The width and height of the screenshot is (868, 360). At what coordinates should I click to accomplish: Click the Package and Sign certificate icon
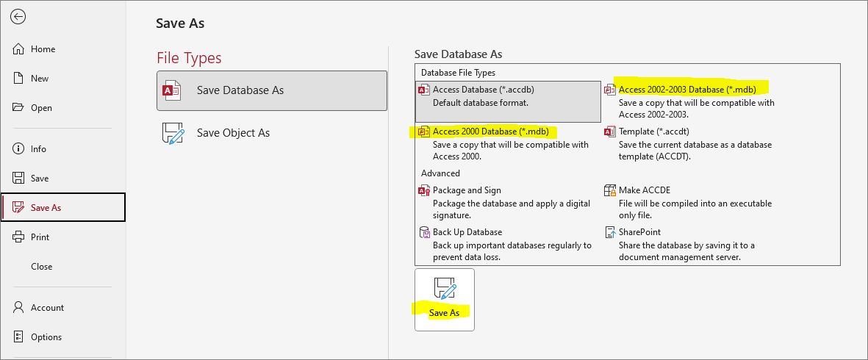click(424, 191)
